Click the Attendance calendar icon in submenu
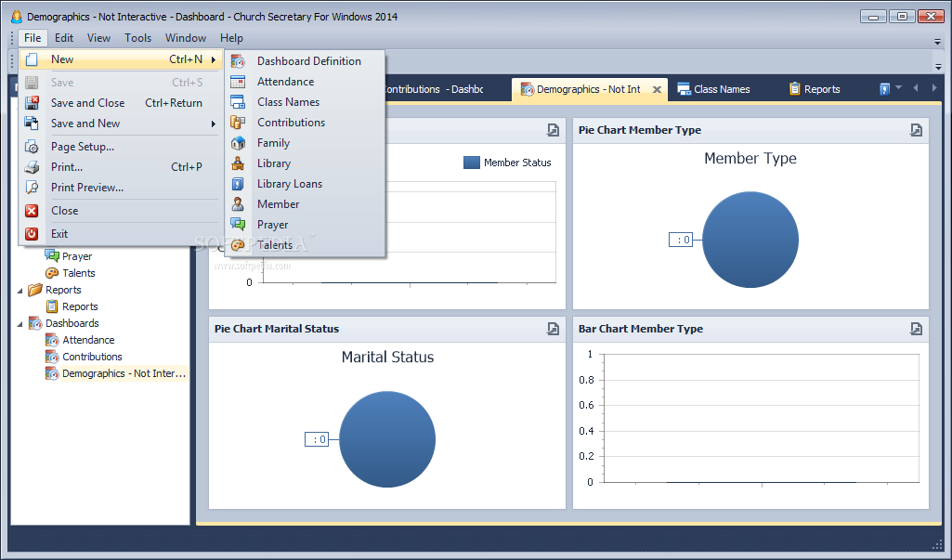The image size is (952, 560). click(238, 82)
